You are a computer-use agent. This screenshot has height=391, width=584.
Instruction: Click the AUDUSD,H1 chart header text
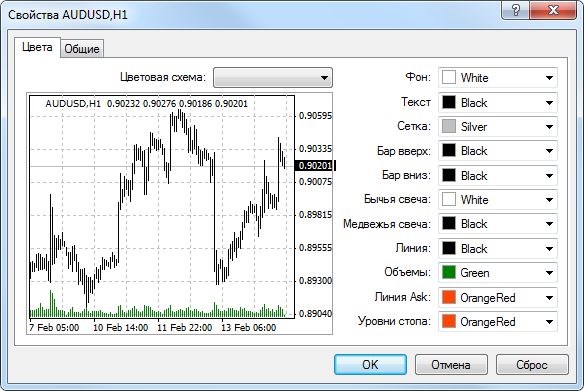coord(73,104)
